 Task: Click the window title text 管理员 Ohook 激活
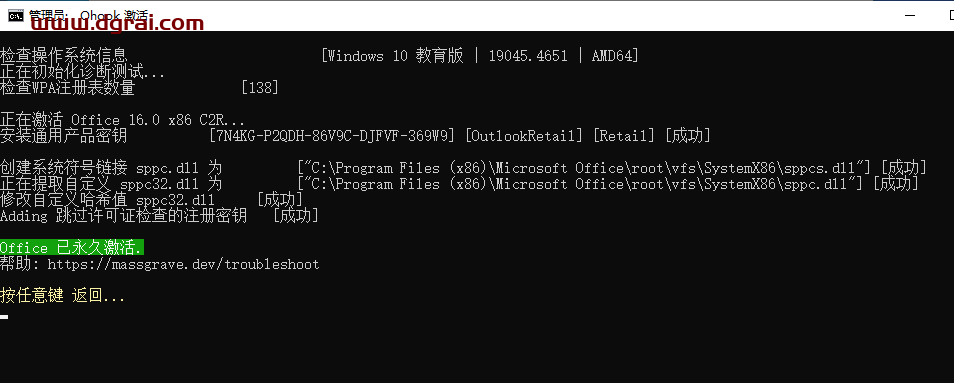(91, 15)
